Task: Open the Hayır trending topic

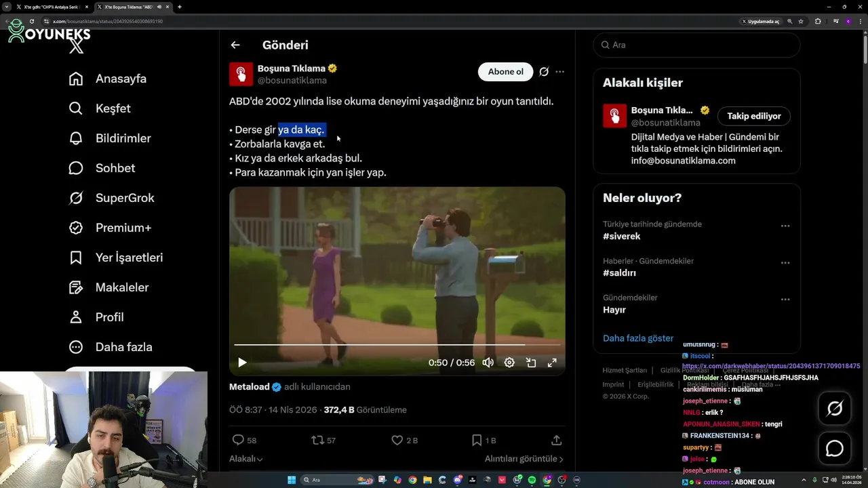Action: 614,310
